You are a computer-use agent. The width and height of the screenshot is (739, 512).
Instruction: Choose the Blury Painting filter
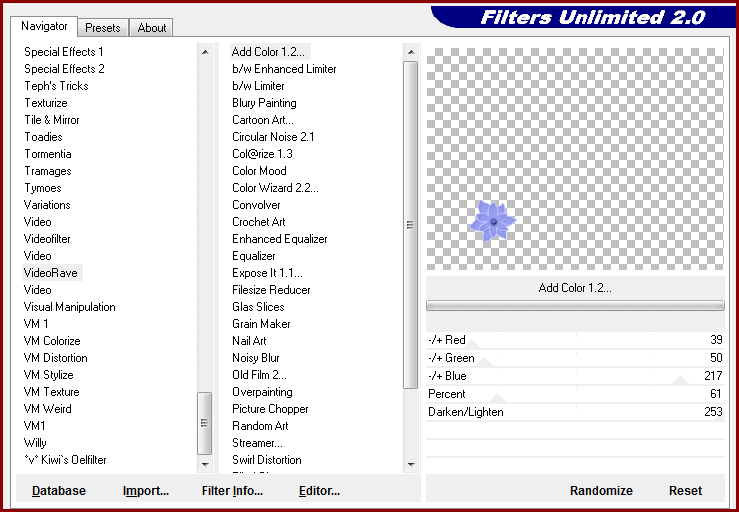(264, 103)
